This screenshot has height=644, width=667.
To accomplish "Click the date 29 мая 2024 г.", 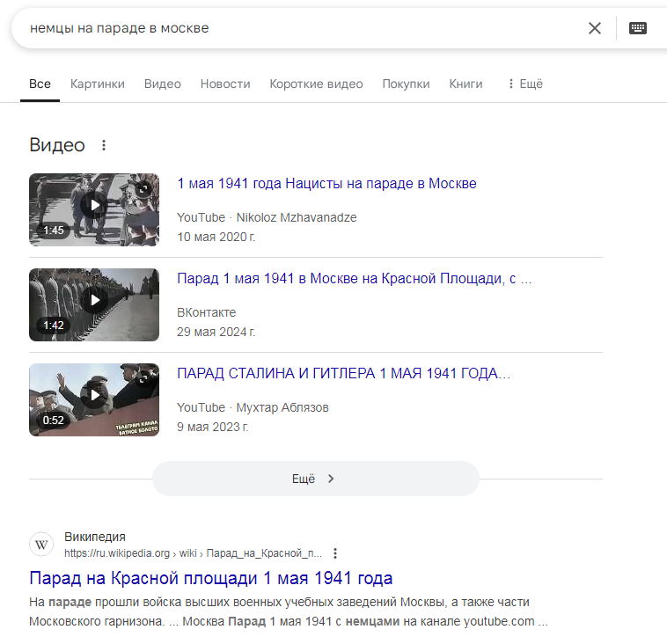I will (216, 332).
